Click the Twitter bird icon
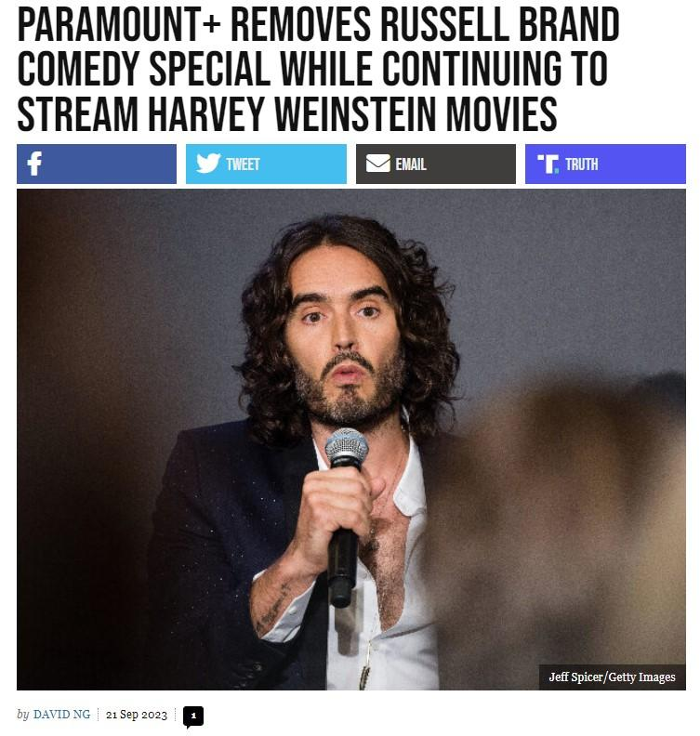Screen dimensions: 700x736 pyautogui.click(x=208, y=164)
